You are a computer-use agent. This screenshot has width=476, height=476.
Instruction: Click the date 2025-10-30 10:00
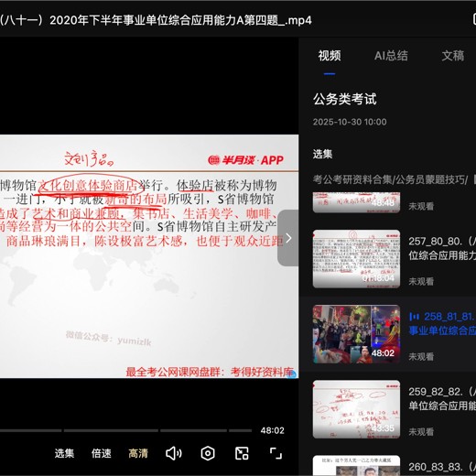[x=350, y=122]
